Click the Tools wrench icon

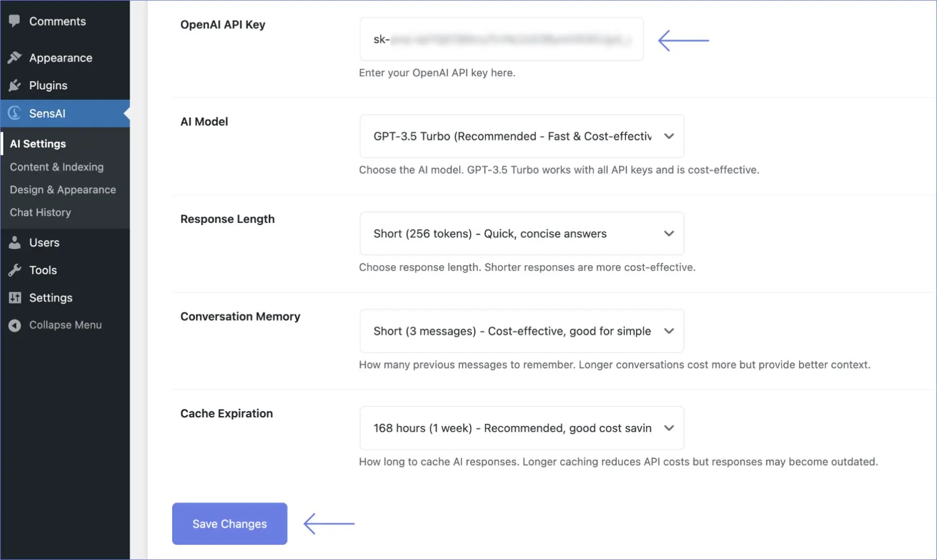(x=15, y=270)
